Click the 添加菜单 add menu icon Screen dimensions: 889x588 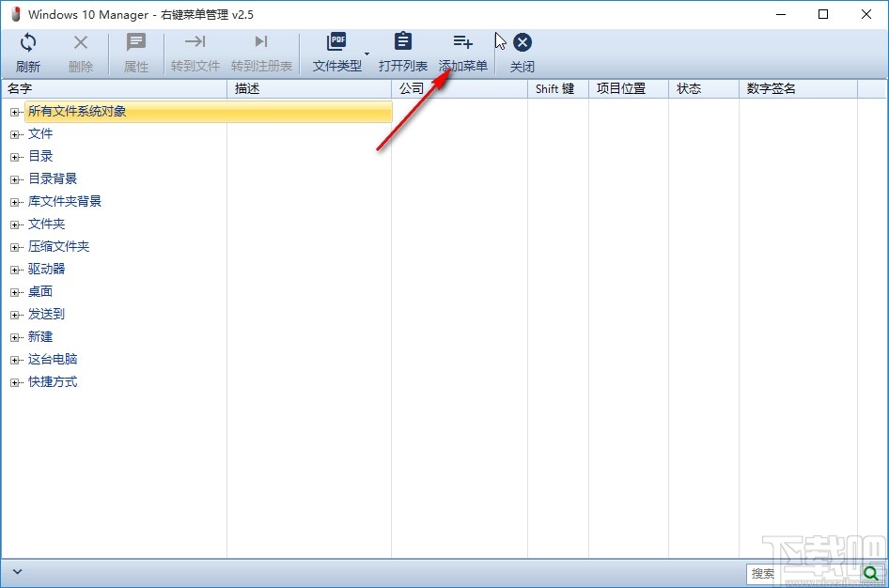462,41
